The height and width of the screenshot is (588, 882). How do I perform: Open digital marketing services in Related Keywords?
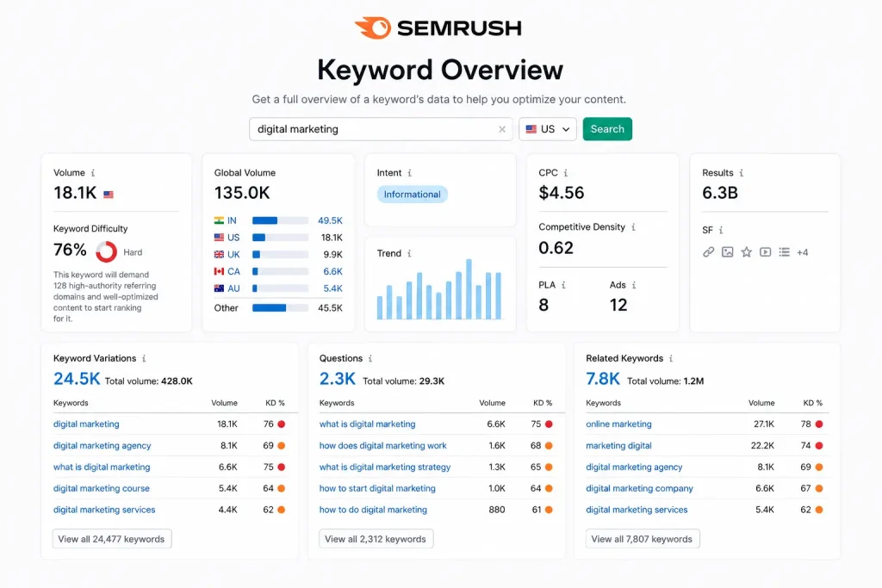point(637,510)
